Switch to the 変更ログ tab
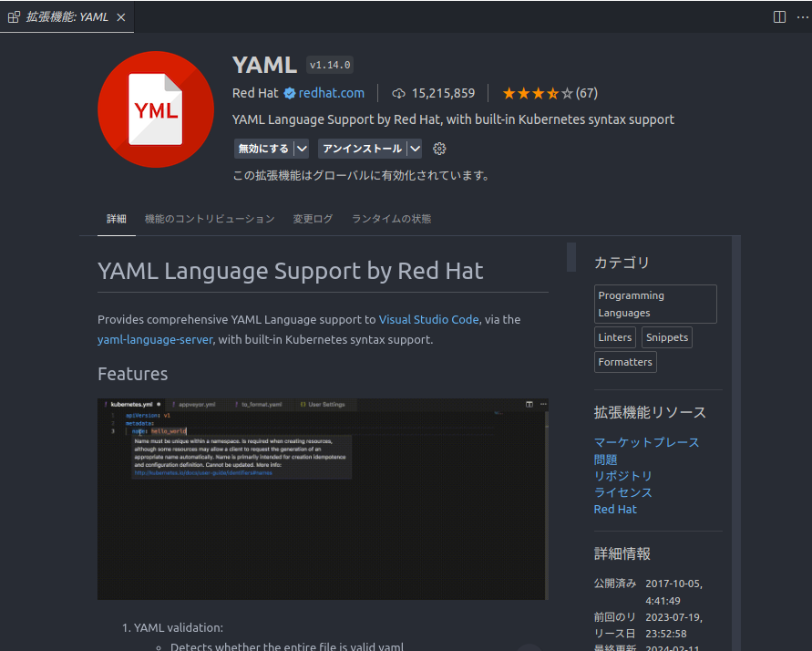812x651 pixels. click(x=313, y=219)
